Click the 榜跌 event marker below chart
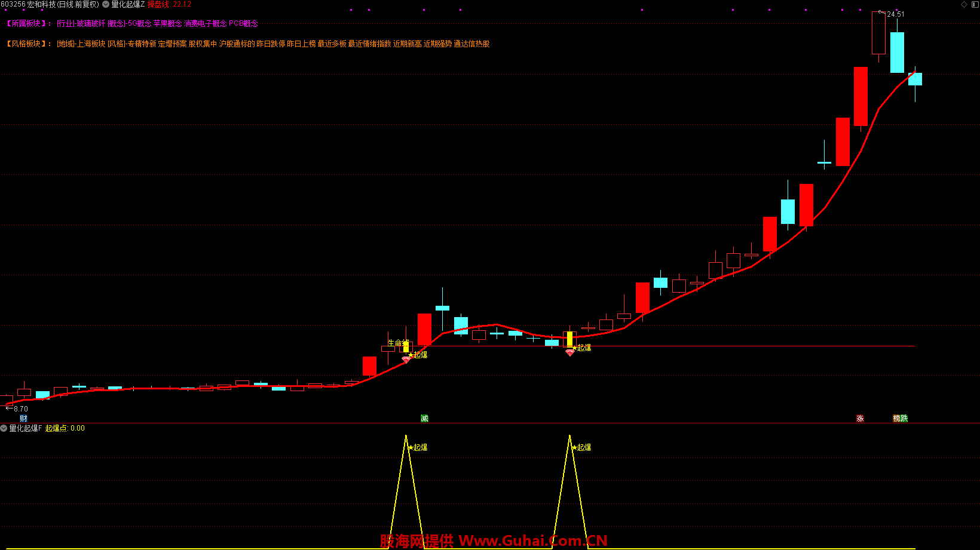 (900, 418)
